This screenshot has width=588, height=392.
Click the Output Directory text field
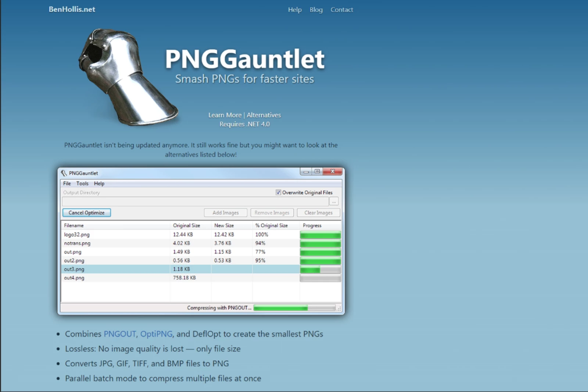(x=195, y=201)
